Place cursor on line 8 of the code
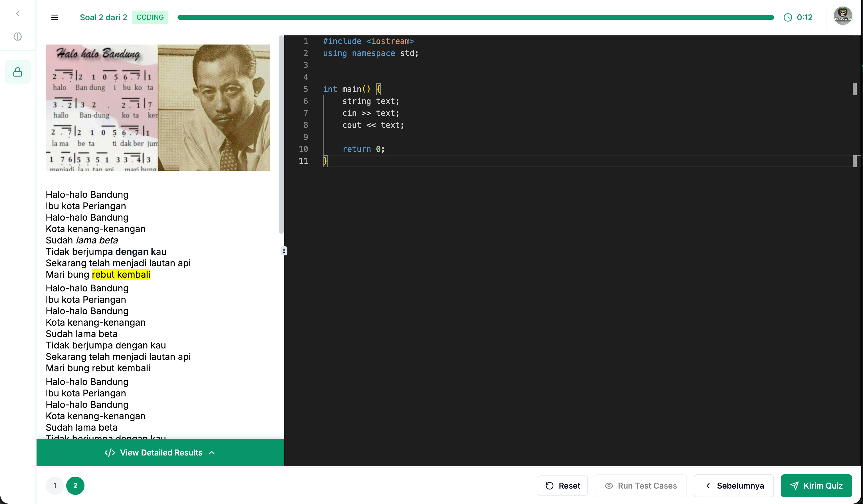This screenshot has width=863, height=504. point(373,125)
